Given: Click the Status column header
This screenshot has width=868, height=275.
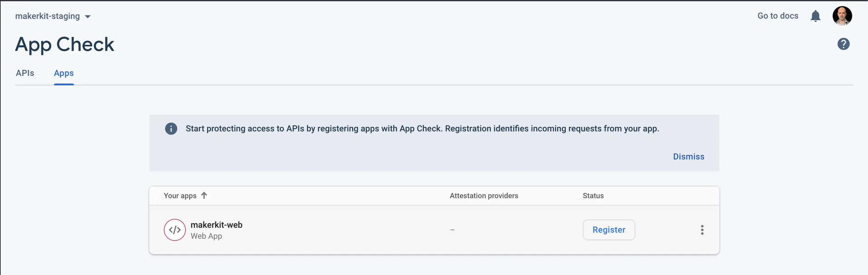Looking at the screenshot, I should click(593, 196).
